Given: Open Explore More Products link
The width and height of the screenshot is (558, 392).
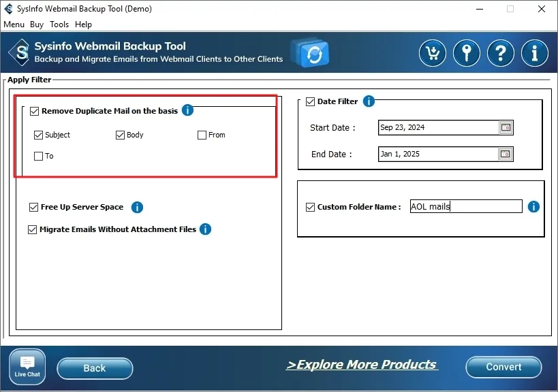Looking at the screenshot, I should 362,365.
